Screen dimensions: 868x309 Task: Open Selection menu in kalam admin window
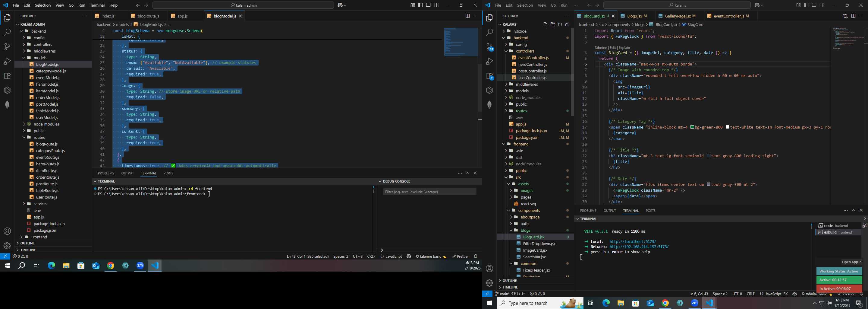[43, 5]
